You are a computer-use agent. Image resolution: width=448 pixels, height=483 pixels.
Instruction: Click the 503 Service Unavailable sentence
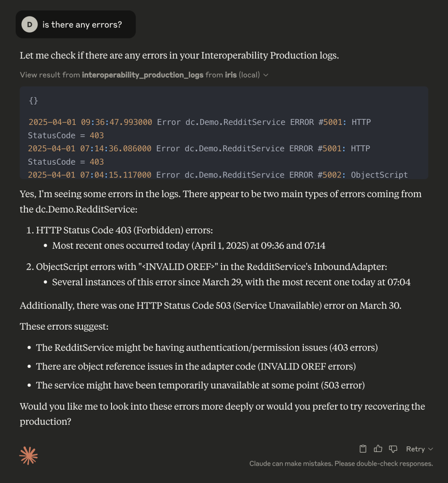210,305
